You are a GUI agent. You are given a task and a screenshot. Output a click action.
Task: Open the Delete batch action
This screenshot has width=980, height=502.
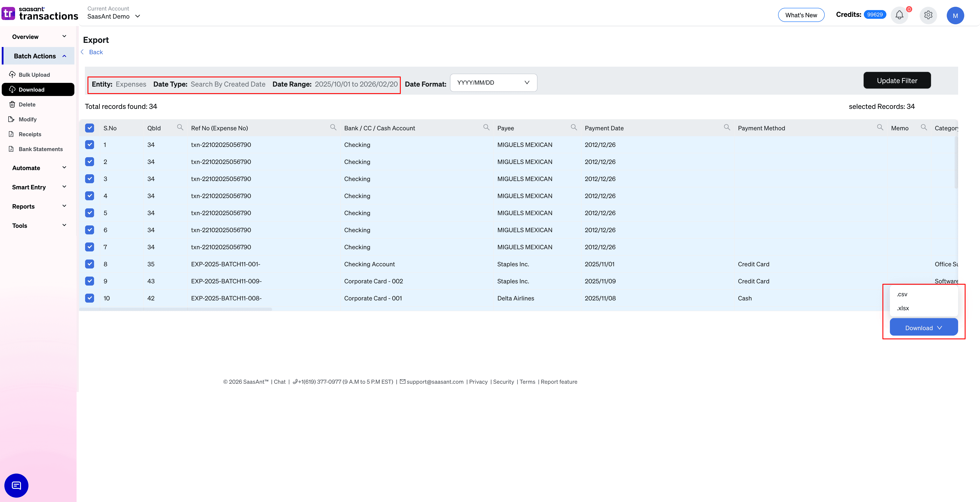click(x=27, y=104)
